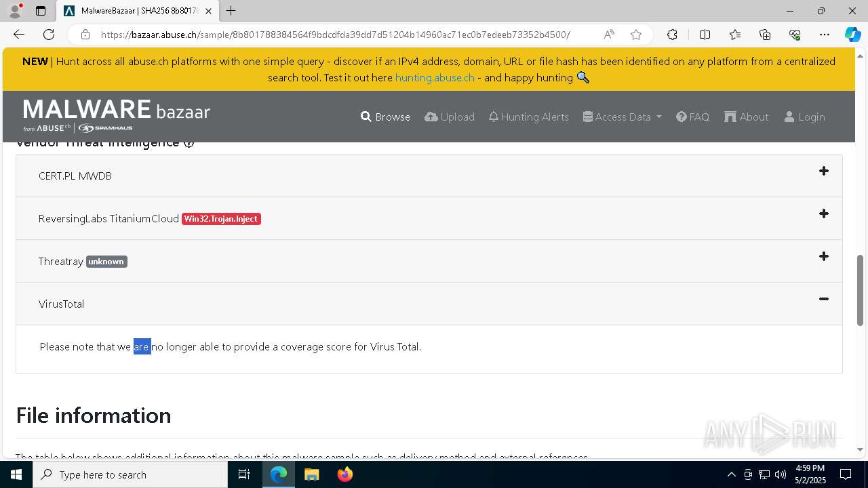868x488 pixels.
Task: Open the Access Data dropdown
Action: 622,117
